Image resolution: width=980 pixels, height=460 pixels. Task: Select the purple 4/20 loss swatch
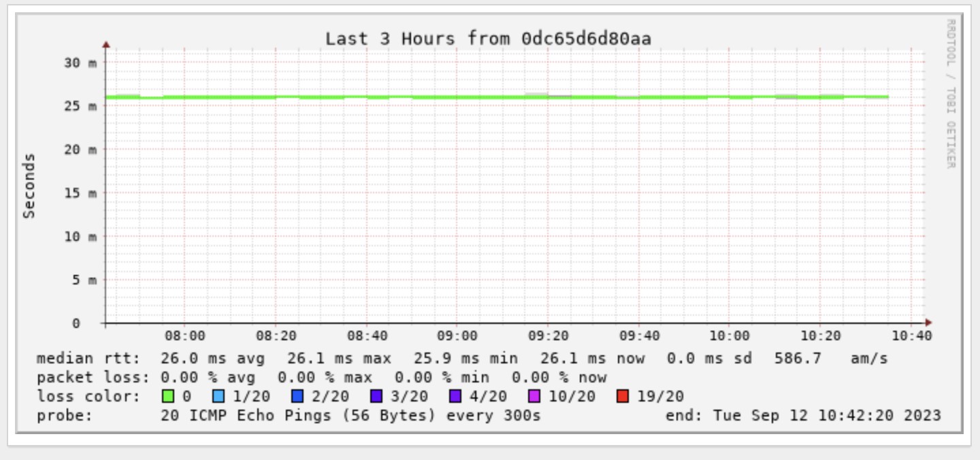(455, 396)
